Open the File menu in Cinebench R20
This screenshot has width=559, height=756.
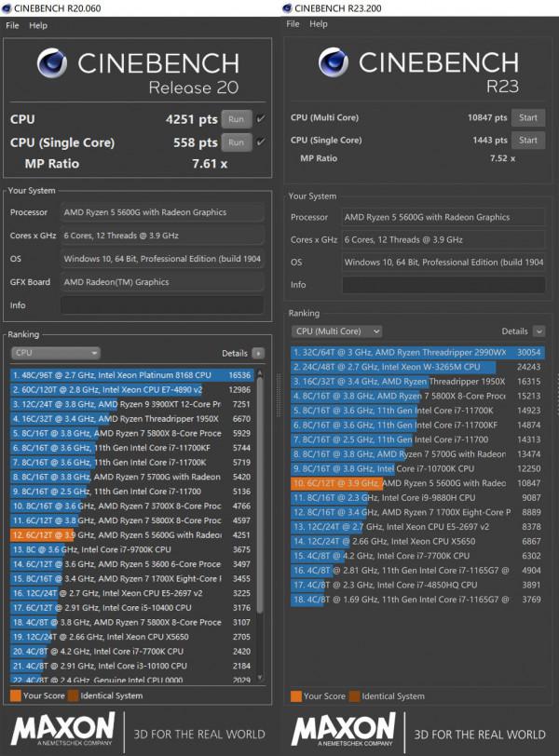coord(12,25)
